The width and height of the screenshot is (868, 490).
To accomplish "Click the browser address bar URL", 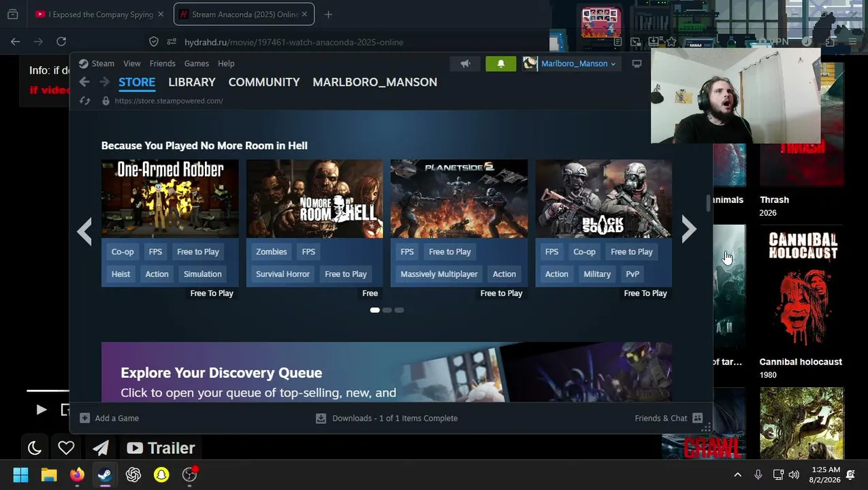I will (294, 42).
